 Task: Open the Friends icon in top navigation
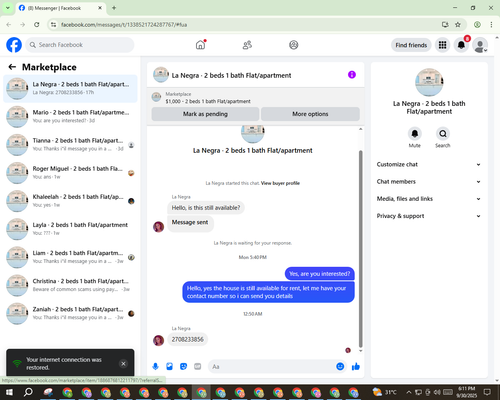point(247,45)
